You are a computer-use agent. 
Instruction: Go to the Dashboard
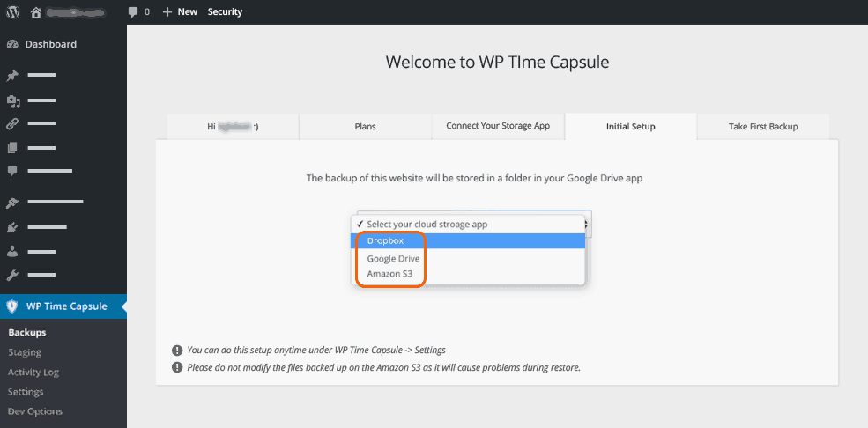51,44
